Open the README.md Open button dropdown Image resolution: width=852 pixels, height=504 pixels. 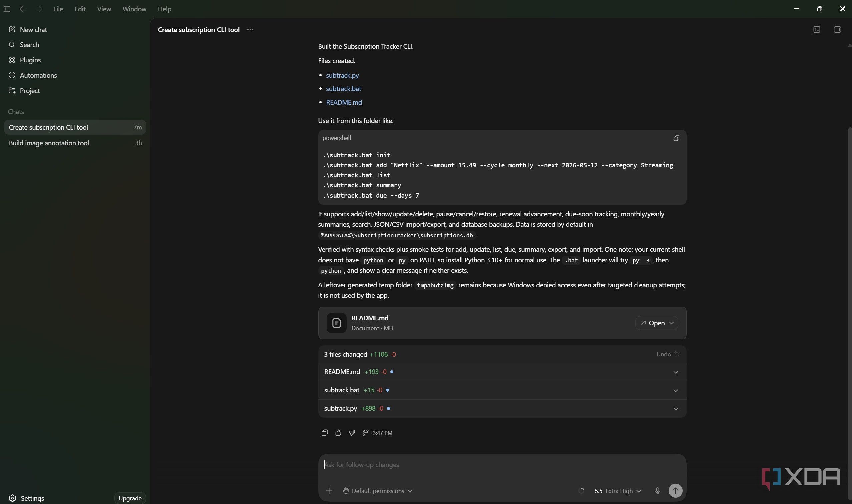tap(671, 323)
